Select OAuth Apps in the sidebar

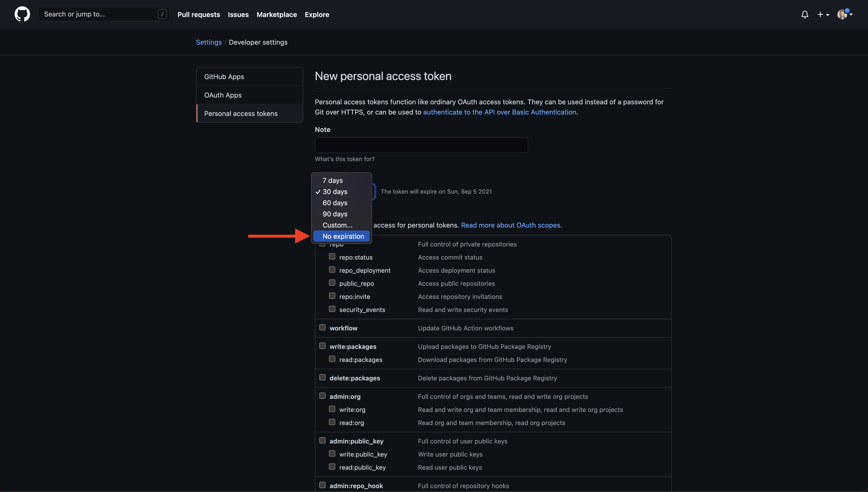(x=249, y=95)
